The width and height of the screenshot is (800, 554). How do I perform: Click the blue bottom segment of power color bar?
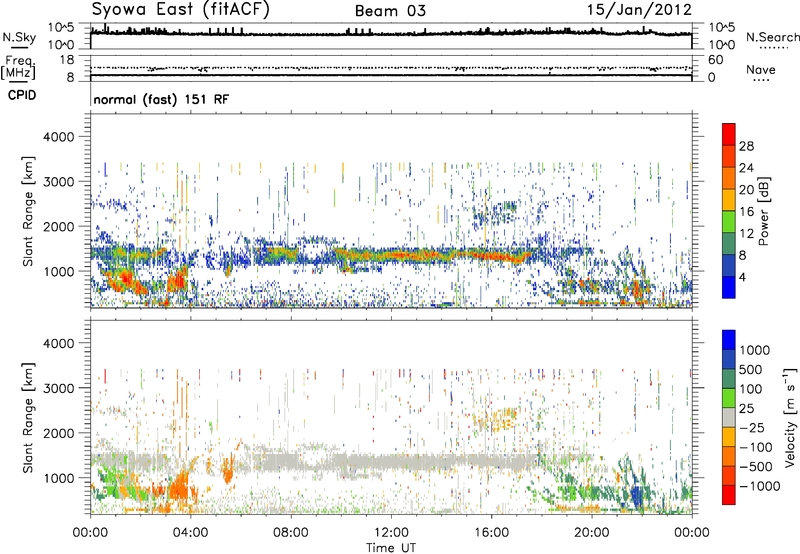click(x=729, y=287)
